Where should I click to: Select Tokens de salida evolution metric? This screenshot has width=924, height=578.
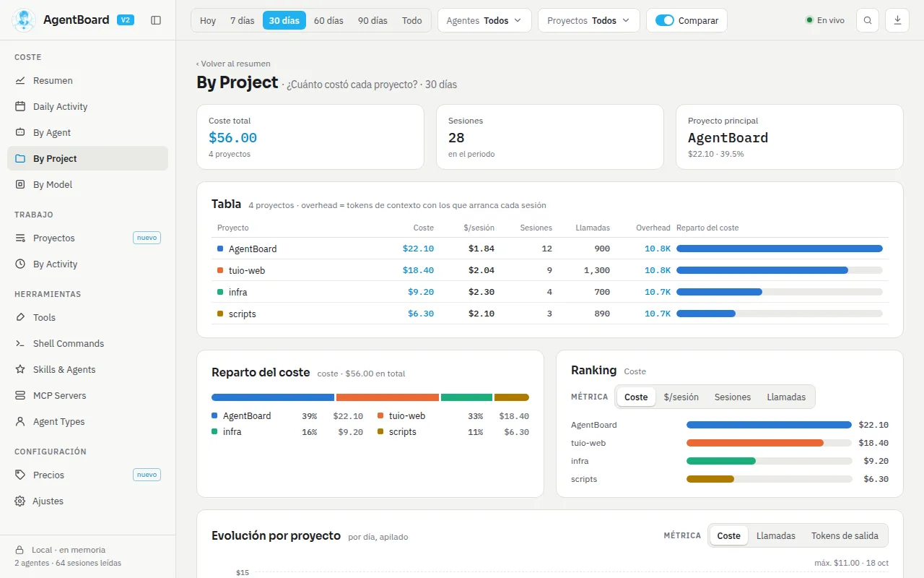pos(845,535)
